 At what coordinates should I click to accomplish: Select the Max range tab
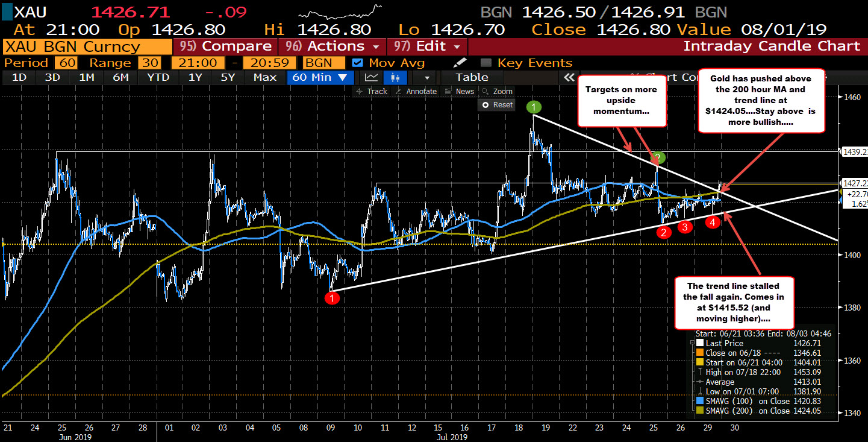pos(265,77)
